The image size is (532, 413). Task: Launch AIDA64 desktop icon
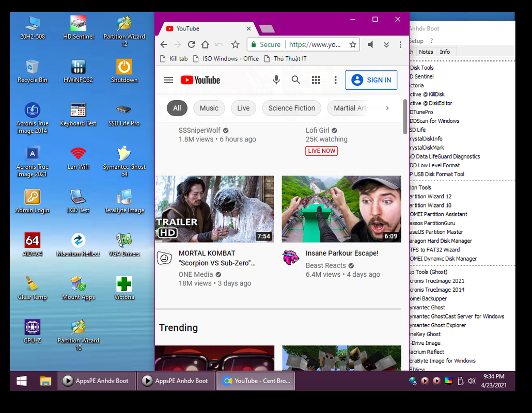click(32, 245)
